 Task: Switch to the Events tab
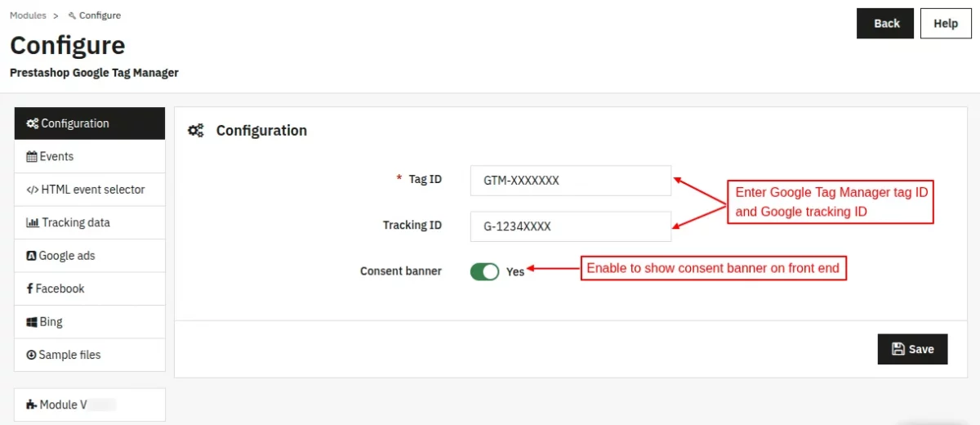(x=90, y=157)
